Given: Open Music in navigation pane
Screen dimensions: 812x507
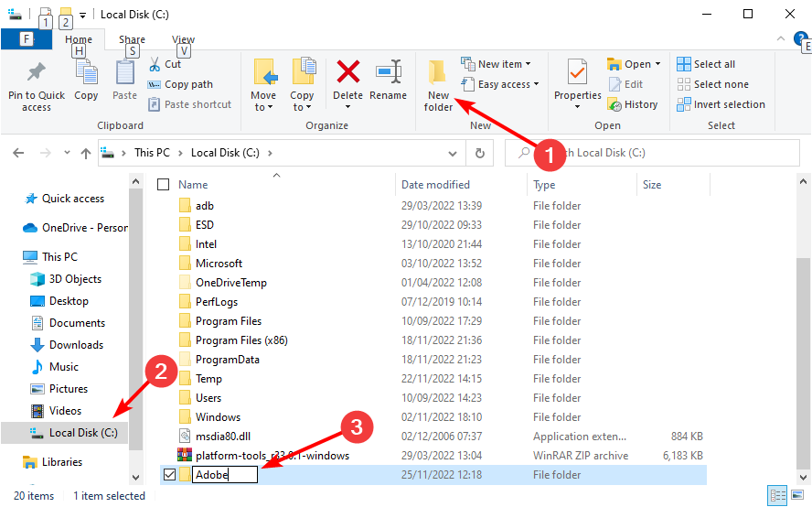Looking at the screenshot, I should point(56,367).
